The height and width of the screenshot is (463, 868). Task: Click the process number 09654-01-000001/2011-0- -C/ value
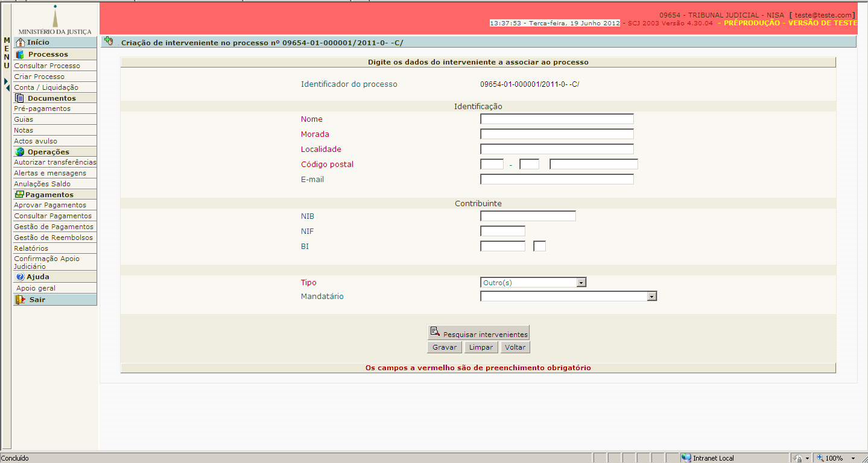(x=530, y=84)
